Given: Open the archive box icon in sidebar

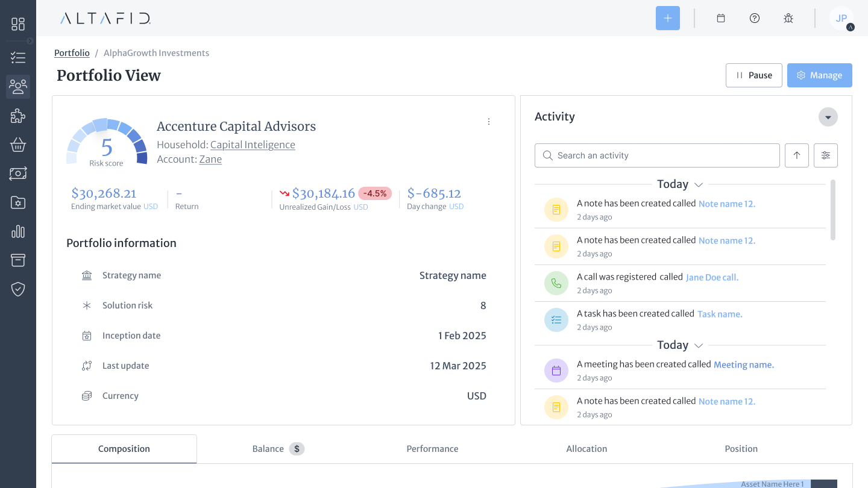Looking at the screenshot, I should point(18,260).
